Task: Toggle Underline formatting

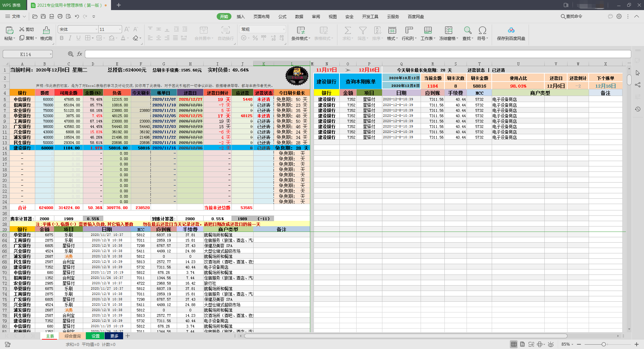Action: point(78,38)
